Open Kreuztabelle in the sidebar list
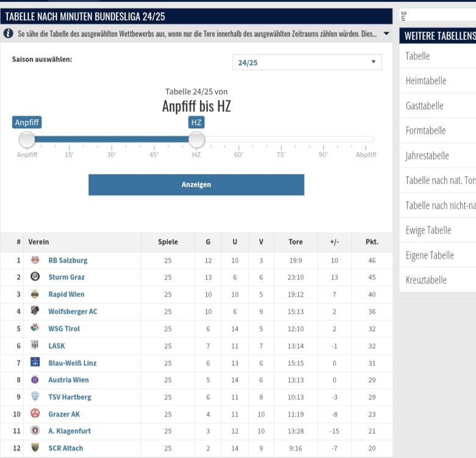The height and width of the screenshot is (458, 476). 426,280
